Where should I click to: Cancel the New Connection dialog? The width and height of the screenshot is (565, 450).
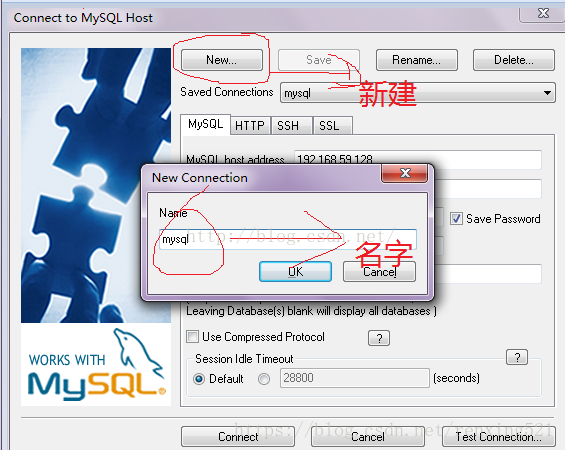(379, 272)
